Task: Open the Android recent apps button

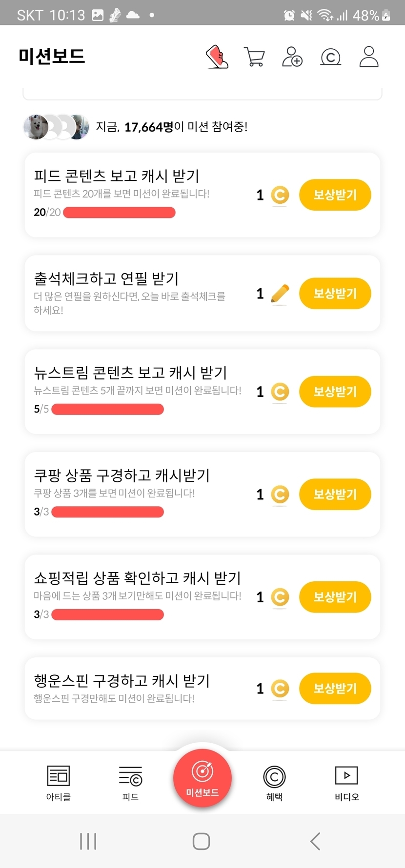Action: coord(88,841)
